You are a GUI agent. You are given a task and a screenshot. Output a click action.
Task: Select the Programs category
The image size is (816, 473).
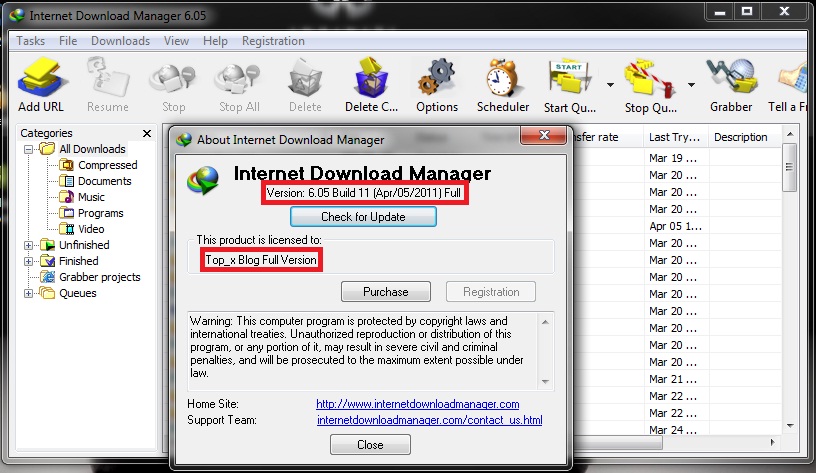(x=92, y=213)
